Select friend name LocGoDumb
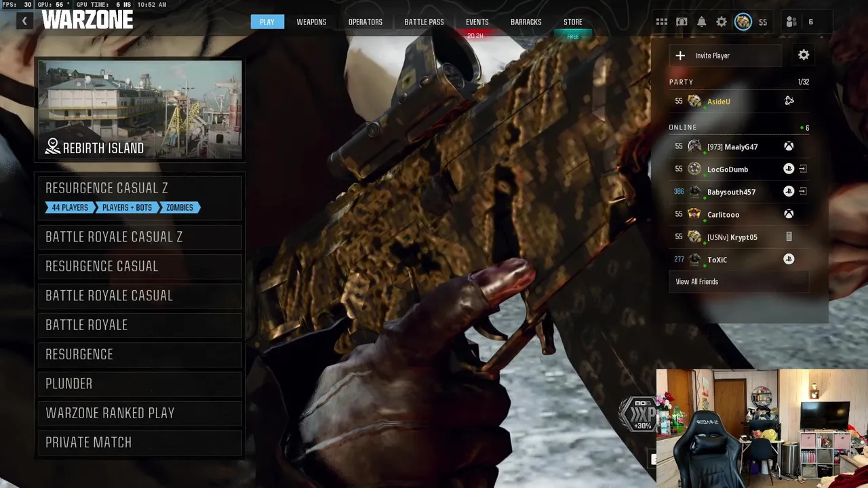This screenshot has width=868, height=488. (728, 169)
